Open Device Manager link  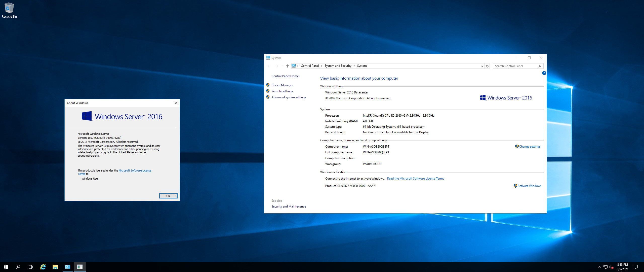282,85
